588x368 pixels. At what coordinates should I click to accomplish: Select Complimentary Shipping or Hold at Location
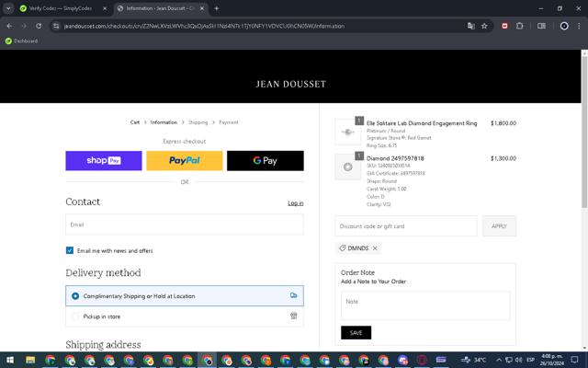tap(185, 296)
